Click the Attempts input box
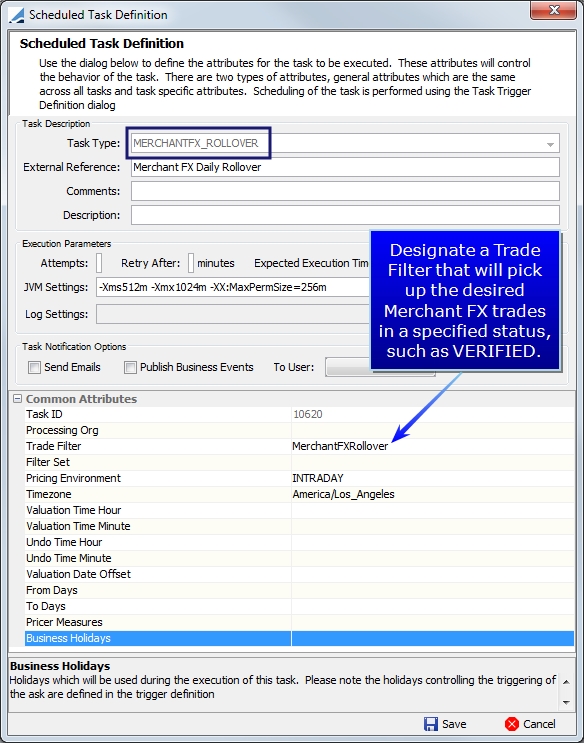The width and height of the screenshot is (584, 743). [x=99, y=263]
